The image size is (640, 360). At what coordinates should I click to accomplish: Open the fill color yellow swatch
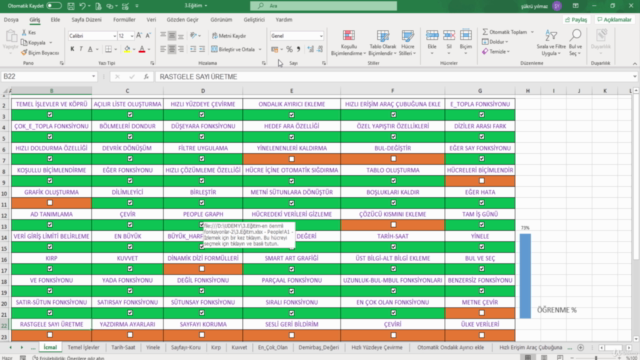(x=127, y=49)
